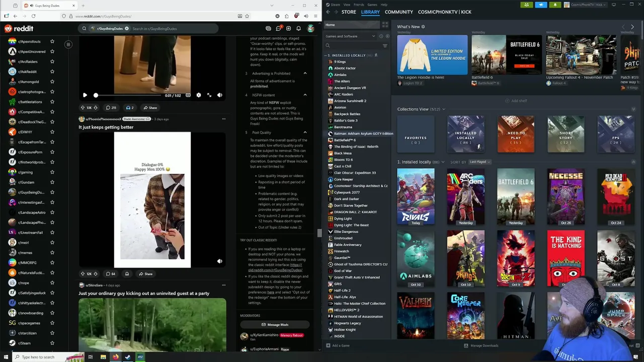This screenshot has height=362, width=644.
Task: Open the old.reddit.com GuysBeingDudes link
Action: (x=275, y=267)
